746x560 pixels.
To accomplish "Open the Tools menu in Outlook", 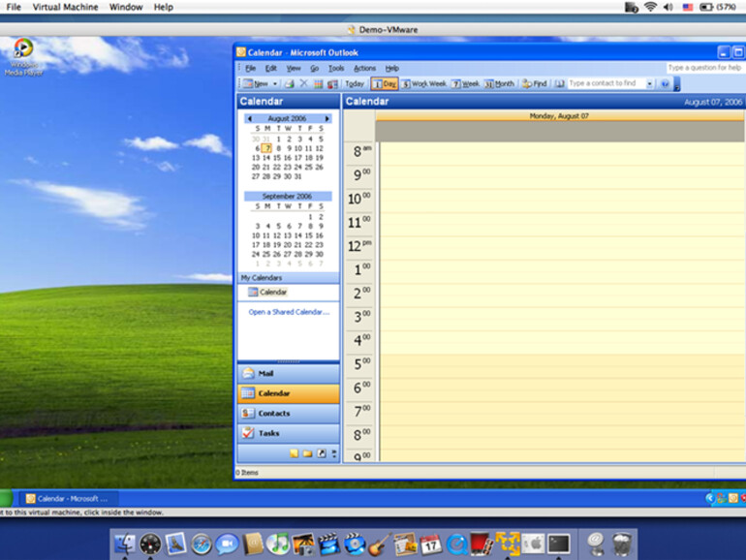I will 336,68.
